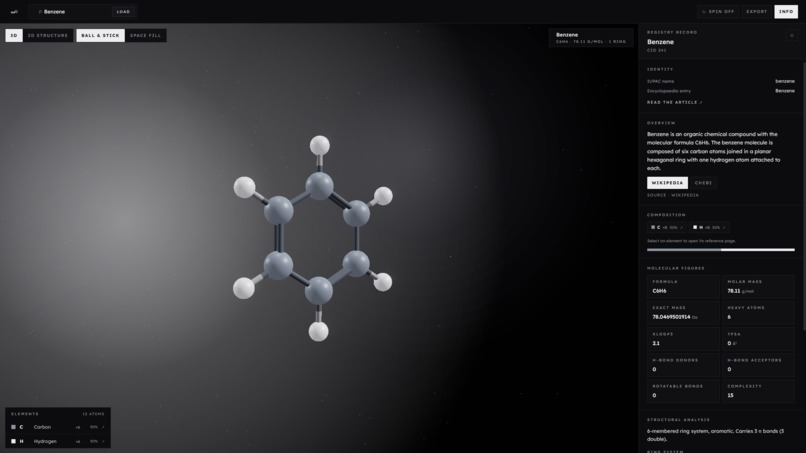Click the app logo in top bar

point(14,11)
